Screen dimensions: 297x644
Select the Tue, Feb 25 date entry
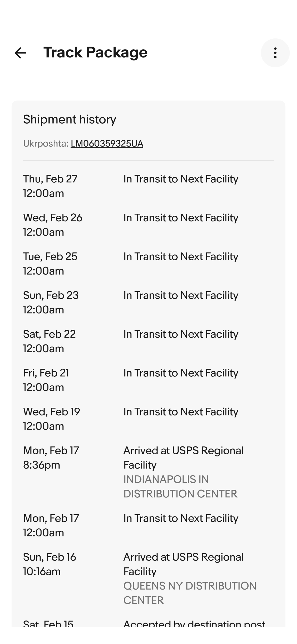(50, 263)
